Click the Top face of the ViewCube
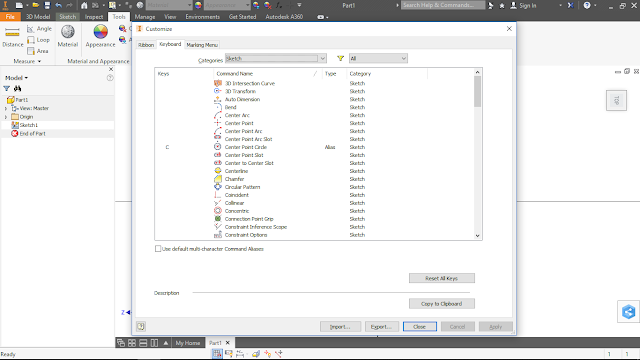640x360 pixels. click(616, 100)
